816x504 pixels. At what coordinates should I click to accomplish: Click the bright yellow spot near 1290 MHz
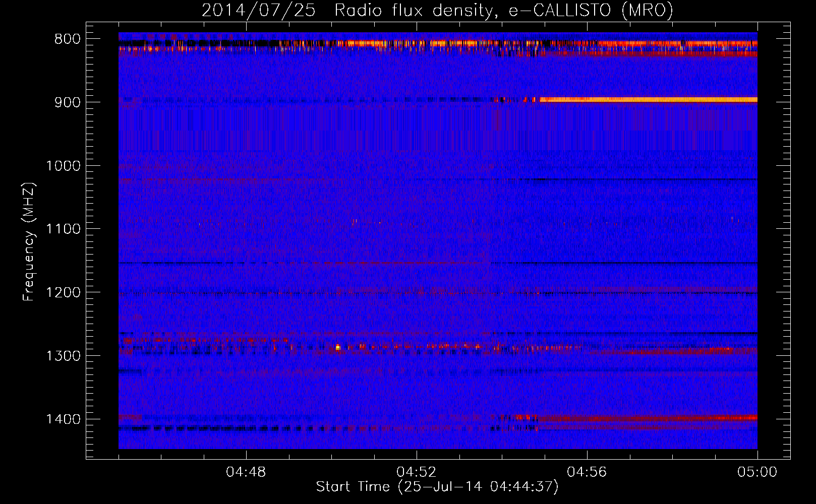click(338, 347)
